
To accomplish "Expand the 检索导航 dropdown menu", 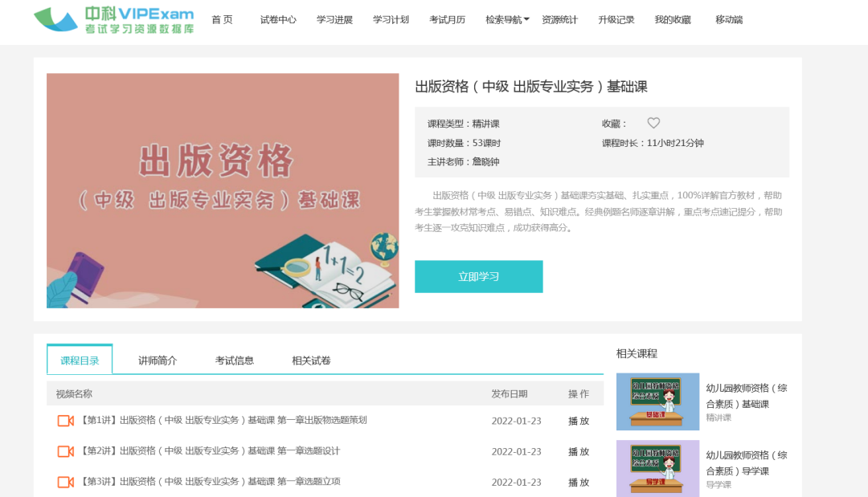I will click(508, 19).
